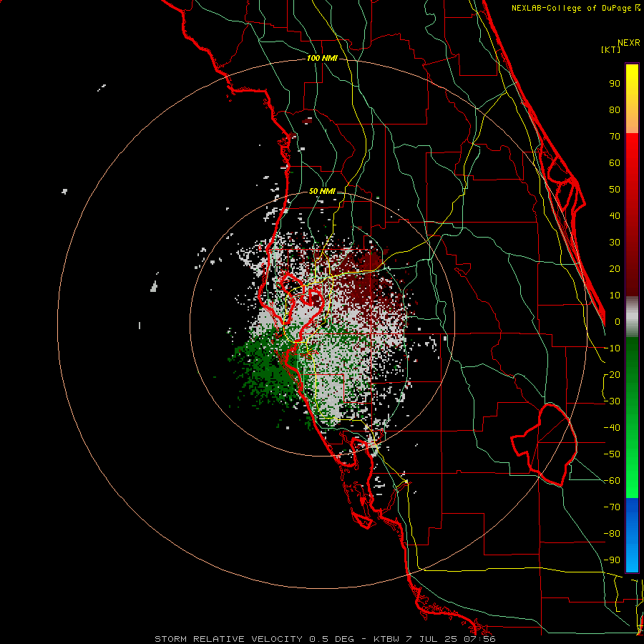The height and width of the screenshot is (644, 644).
Task: Click the "70" value on the velocity scale
Action: 615,137
